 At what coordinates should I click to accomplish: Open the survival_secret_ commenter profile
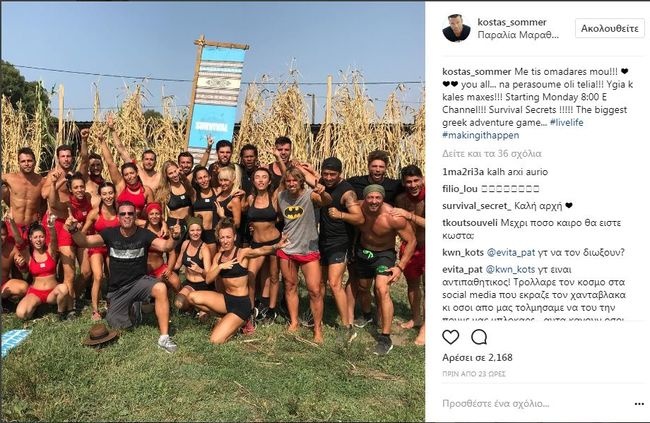[477, 206]
